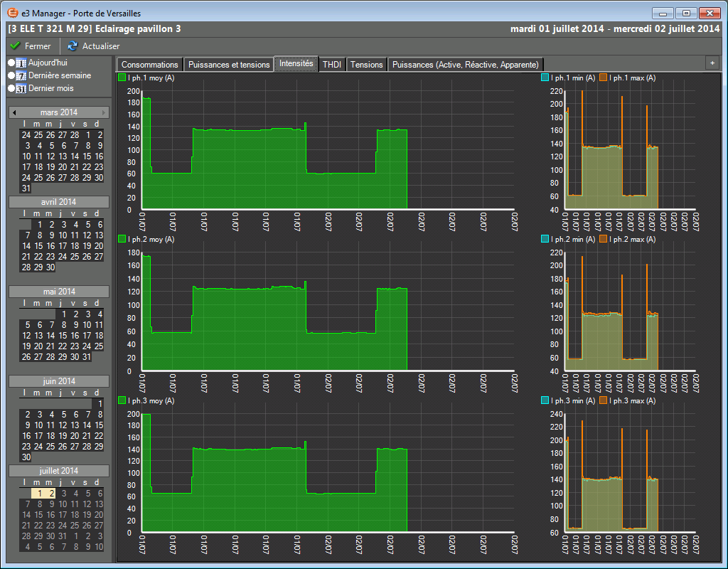728x569 pixels.
Task: Switch to the Consommations tab
Action: pyautogui.click(x=149, y=64)
